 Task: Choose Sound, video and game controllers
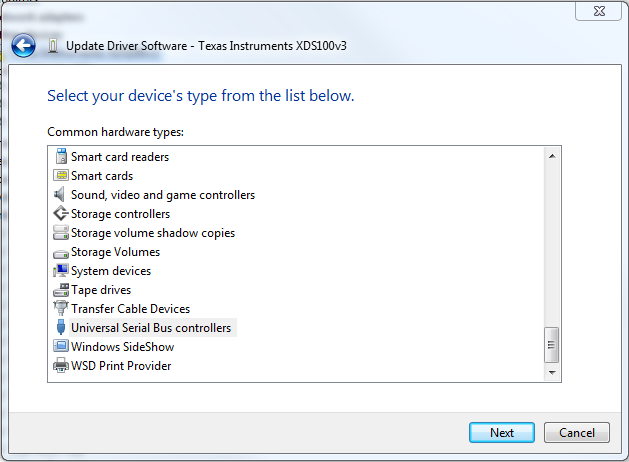click(x=163, y=195)
